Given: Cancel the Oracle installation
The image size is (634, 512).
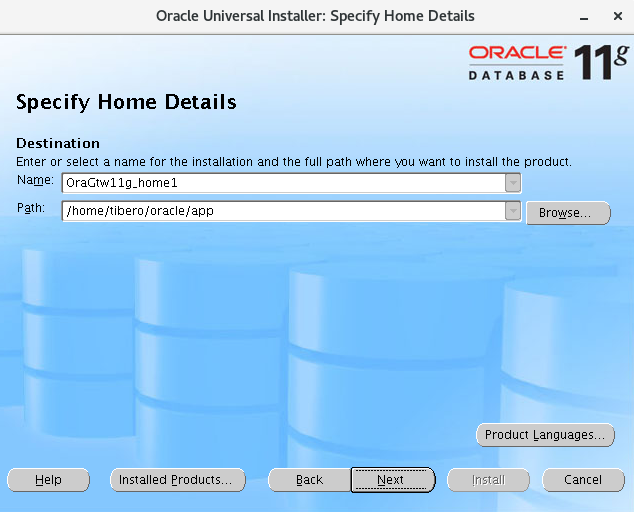Looking at the screenshot, I should tap(583, 480).
